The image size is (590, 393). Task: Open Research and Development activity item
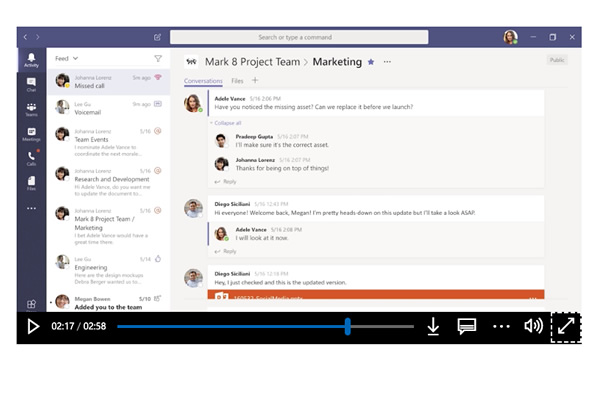(109, 182)
